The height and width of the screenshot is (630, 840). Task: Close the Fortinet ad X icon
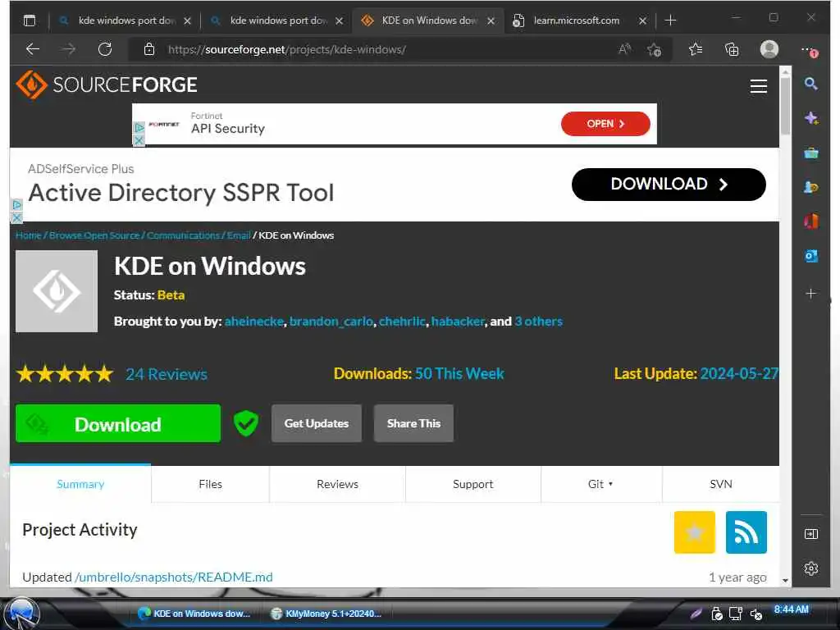pos(139,140)
